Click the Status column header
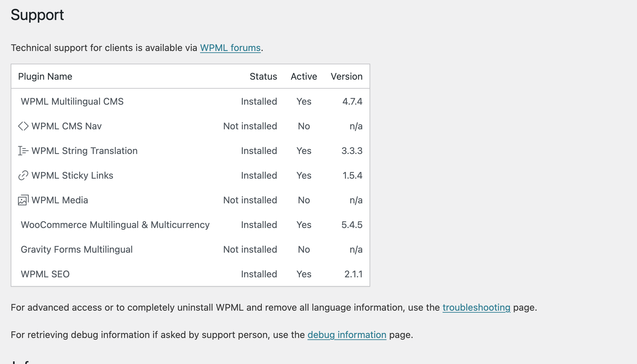The height and width of the screenshot is (364, 637). pyautogui.click(x=263, y=76)
